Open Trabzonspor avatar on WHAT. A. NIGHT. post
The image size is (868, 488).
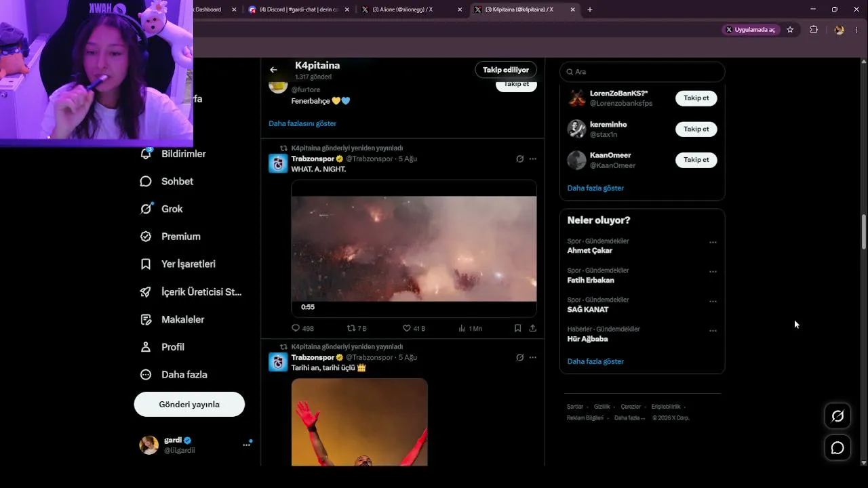278,163
